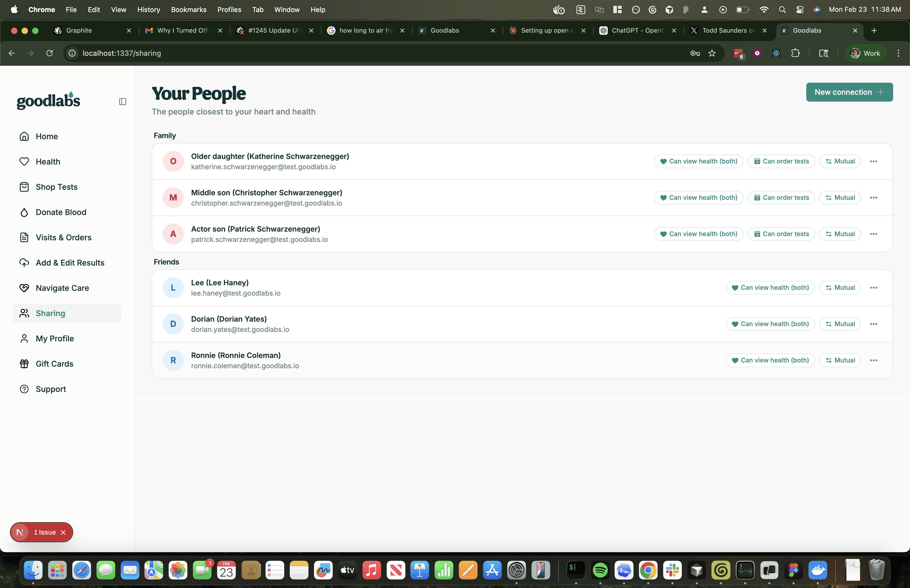Switch to the Graphite browser tab
Viewport: 910px width, 588px height.
pos(79,31)
